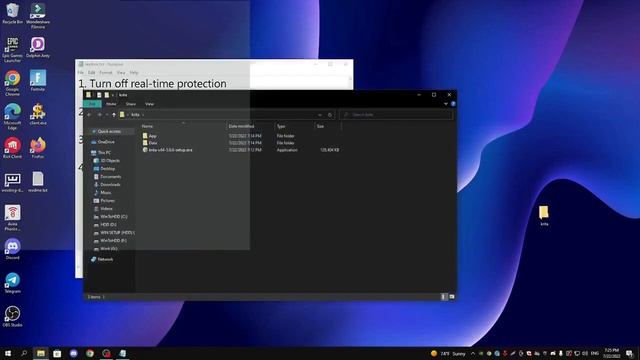Refresh the Explorer folder view

[x=330, y=115]
